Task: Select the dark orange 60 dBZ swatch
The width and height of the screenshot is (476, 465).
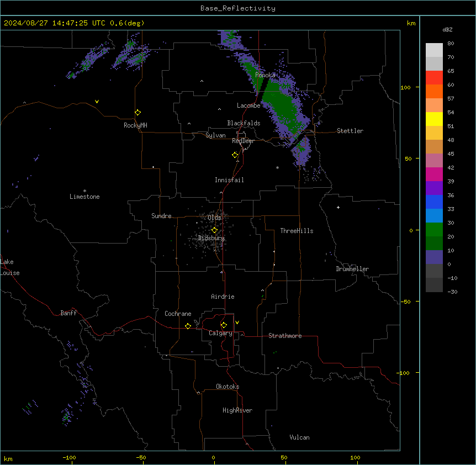Action: pos(434,91)
